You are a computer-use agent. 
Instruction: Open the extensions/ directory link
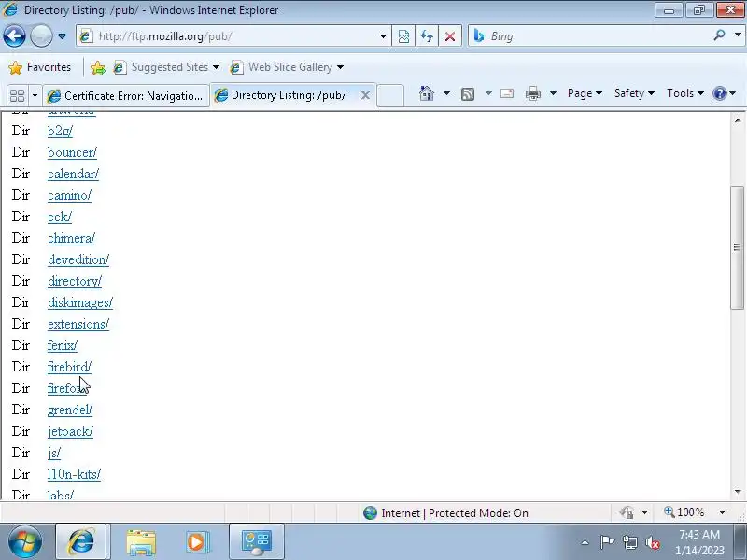(x=78, y=324)
